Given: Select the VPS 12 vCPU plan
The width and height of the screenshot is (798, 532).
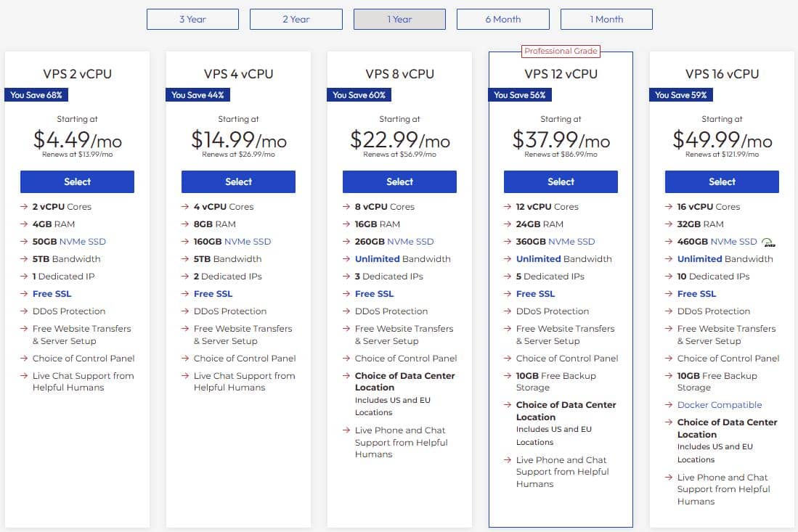Looking at the screenshot, I should (561, 182).
